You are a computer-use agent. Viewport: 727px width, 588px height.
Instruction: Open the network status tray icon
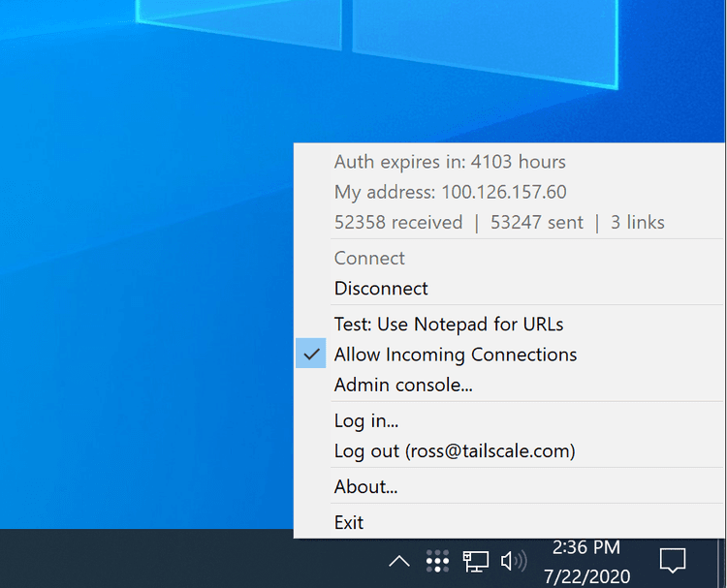(x=475, y=561)
